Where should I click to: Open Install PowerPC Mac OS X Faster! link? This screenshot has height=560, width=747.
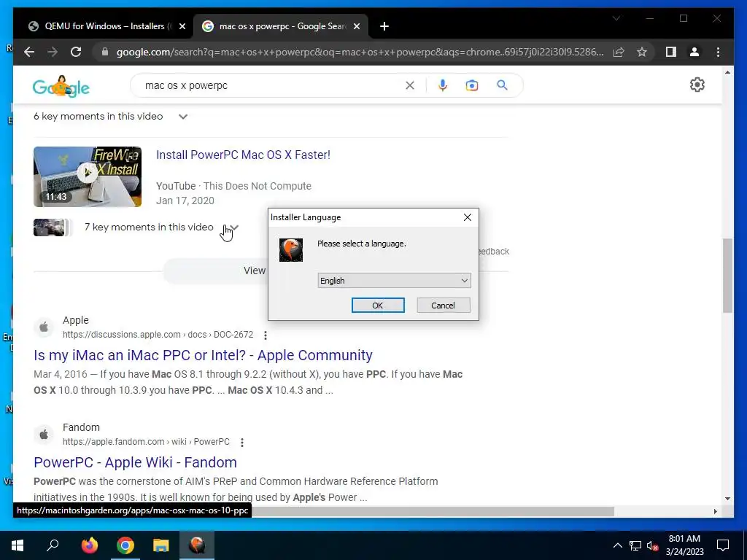pyautogui.click(x=243, y=155)
